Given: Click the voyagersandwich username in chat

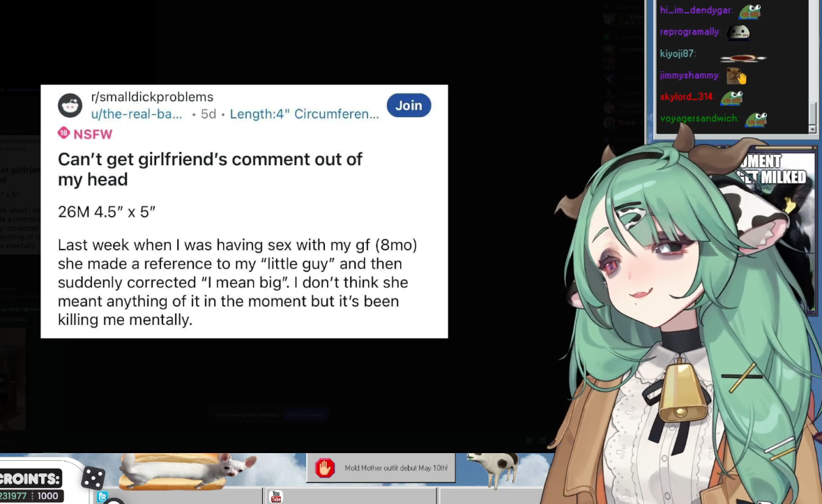Looking at the screenshot, I should coord(699,119).
